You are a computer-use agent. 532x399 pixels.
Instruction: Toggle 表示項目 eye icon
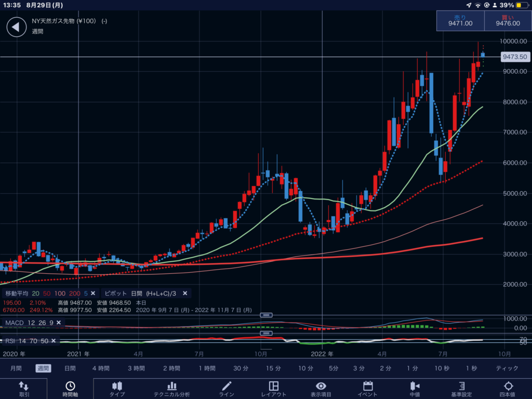pos(321,389)
